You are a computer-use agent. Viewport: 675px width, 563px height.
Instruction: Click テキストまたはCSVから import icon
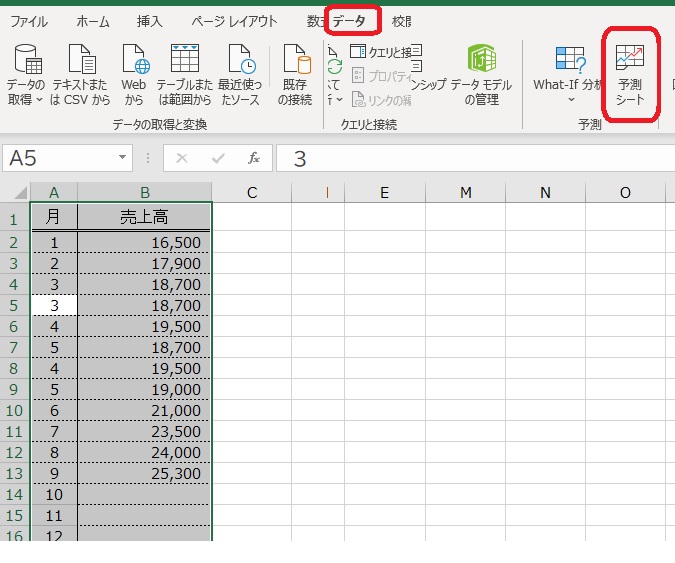coord(80,75)
